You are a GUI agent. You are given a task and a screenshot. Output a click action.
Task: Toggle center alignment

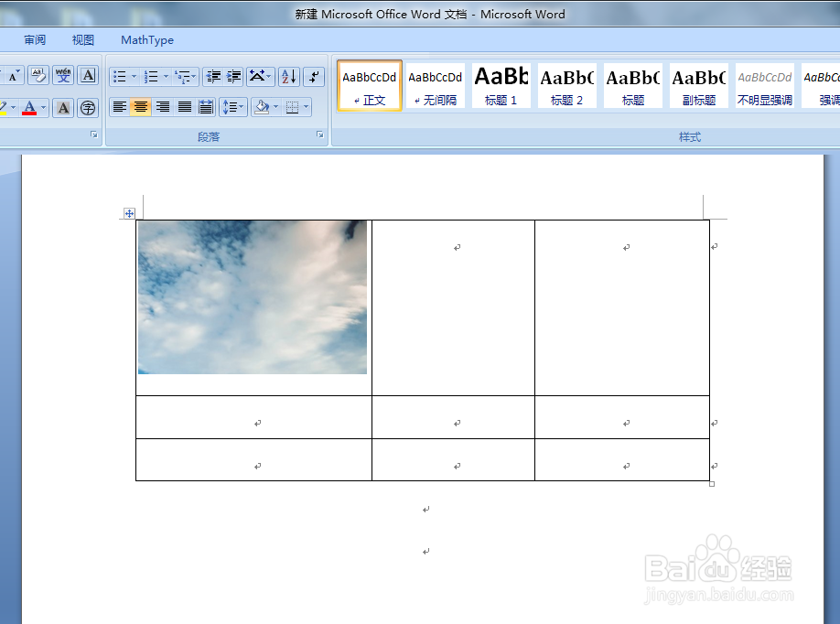(141, 107)
